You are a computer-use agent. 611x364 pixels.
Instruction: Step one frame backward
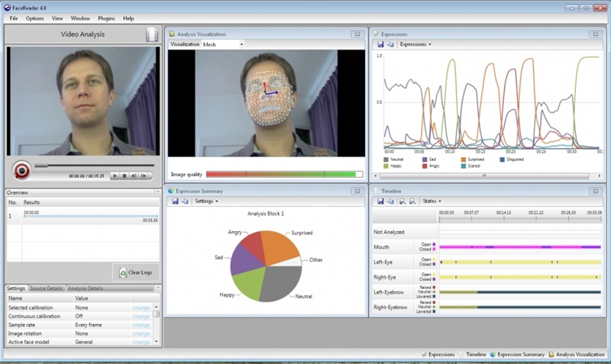134,176
